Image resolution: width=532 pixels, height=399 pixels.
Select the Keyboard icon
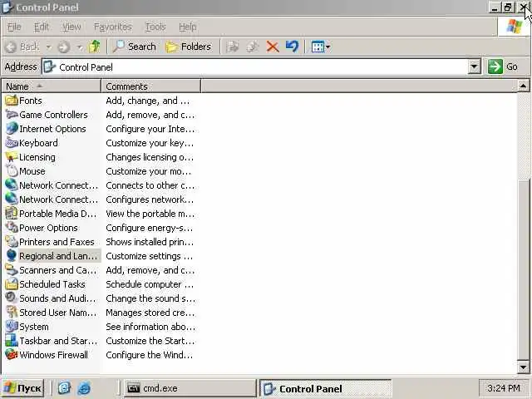pyautogui.click(x=12, y=143)
